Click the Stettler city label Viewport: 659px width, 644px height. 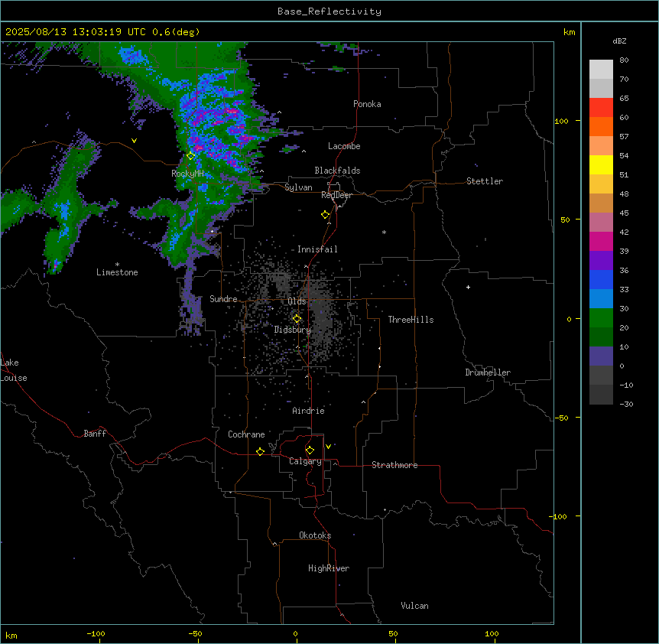[x=485, y=181]
